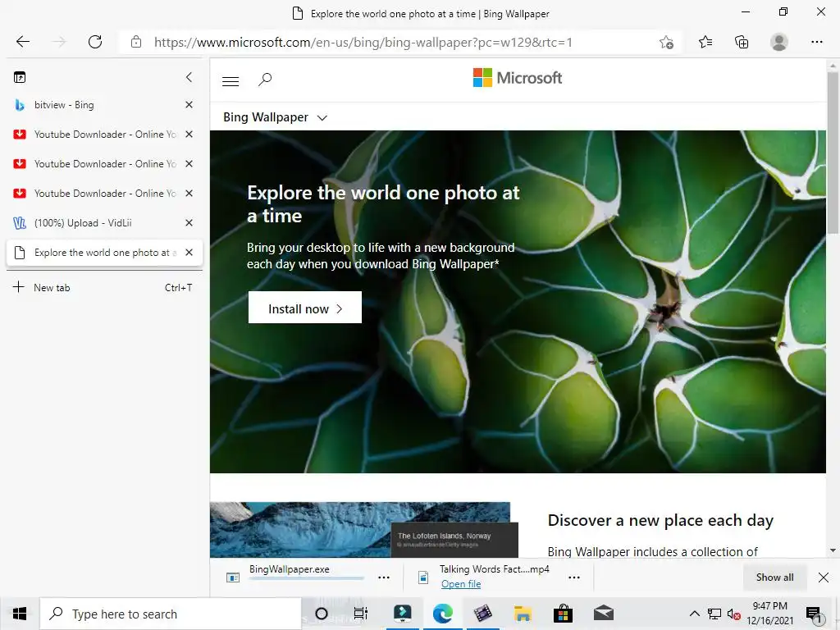Open file for Talking Words Fact mp4
The height and width of the screenshot is (630, 840).
coord(461,584)
